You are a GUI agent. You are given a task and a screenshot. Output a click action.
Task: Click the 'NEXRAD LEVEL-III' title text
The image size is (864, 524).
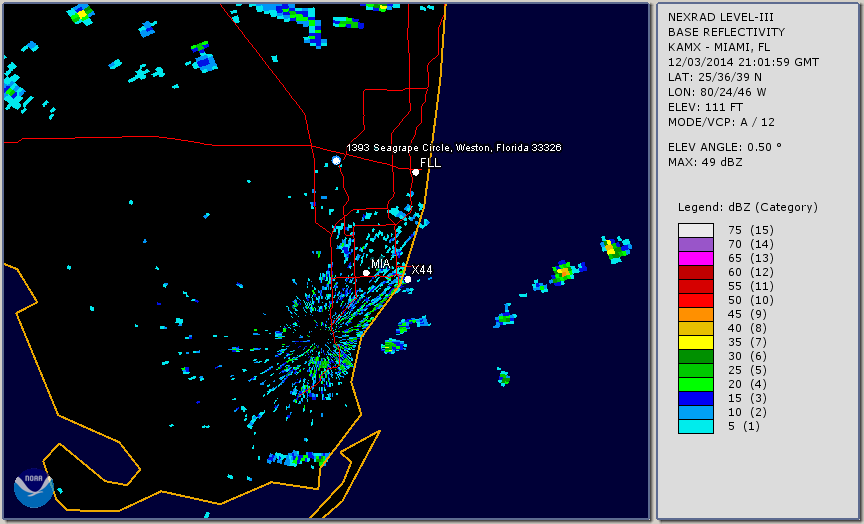click(x=720, y=17)
